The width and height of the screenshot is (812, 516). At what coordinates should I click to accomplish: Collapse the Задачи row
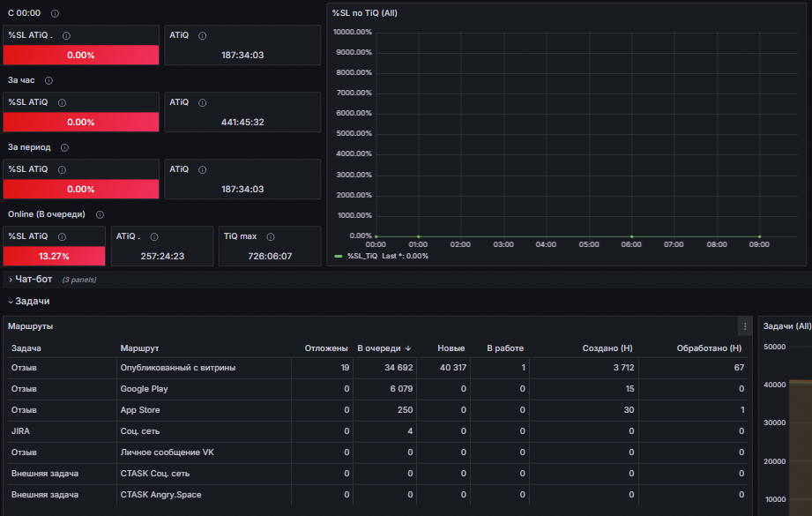(32, 301)
